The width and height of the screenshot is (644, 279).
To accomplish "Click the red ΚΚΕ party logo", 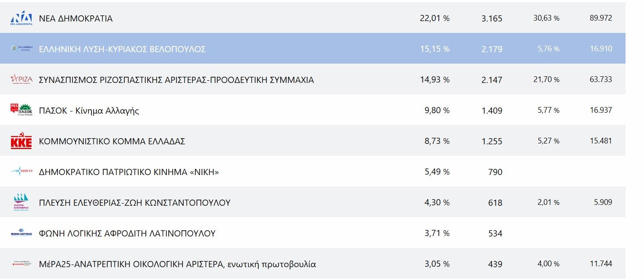I will coord(22,141).
